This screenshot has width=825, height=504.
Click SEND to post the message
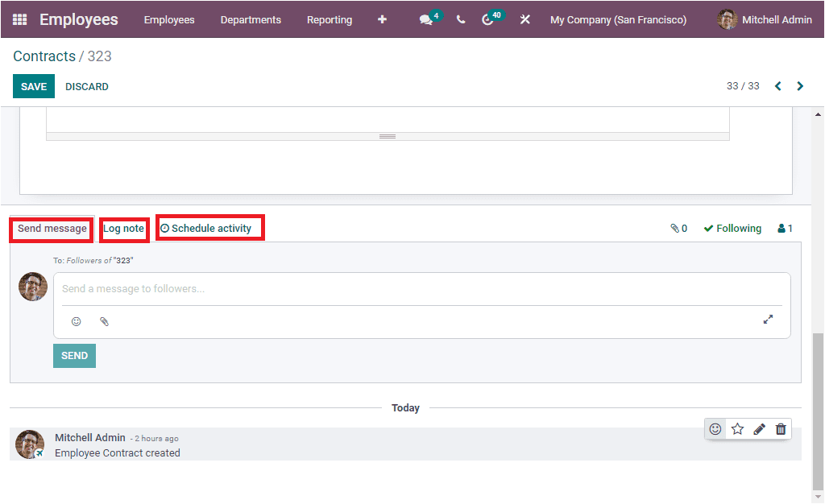click(74, 355)
